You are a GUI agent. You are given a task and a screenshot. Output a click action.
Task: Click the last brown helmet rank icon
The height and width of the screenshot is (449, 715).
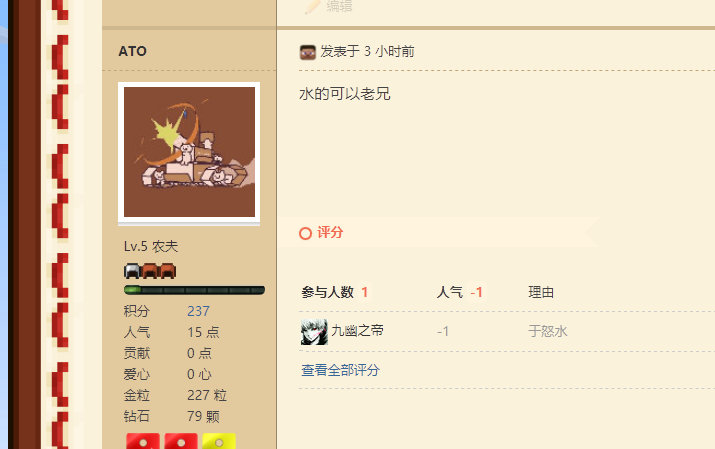click(x=168, y=271)
